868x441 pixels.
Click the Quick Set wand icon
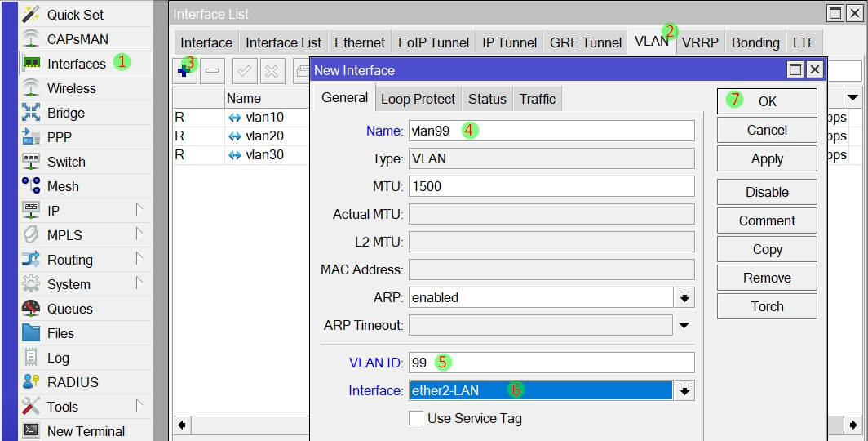pos(32,15)
